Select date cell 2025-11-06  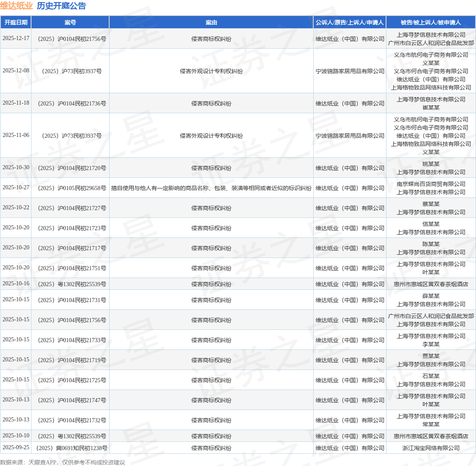pos(16,135)
